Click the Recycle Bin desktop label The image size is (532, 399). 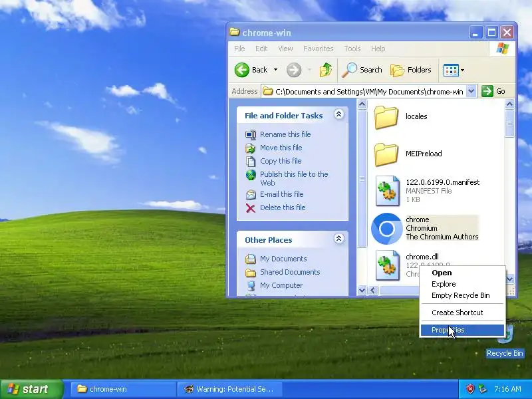pyautogui.click(x=505, y=353)
